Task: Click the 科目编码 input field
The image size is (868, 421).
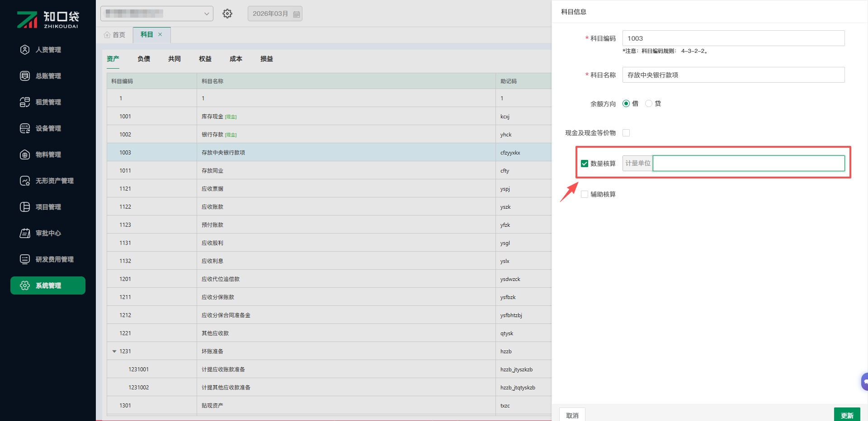Action: click(x=733, y=38)
